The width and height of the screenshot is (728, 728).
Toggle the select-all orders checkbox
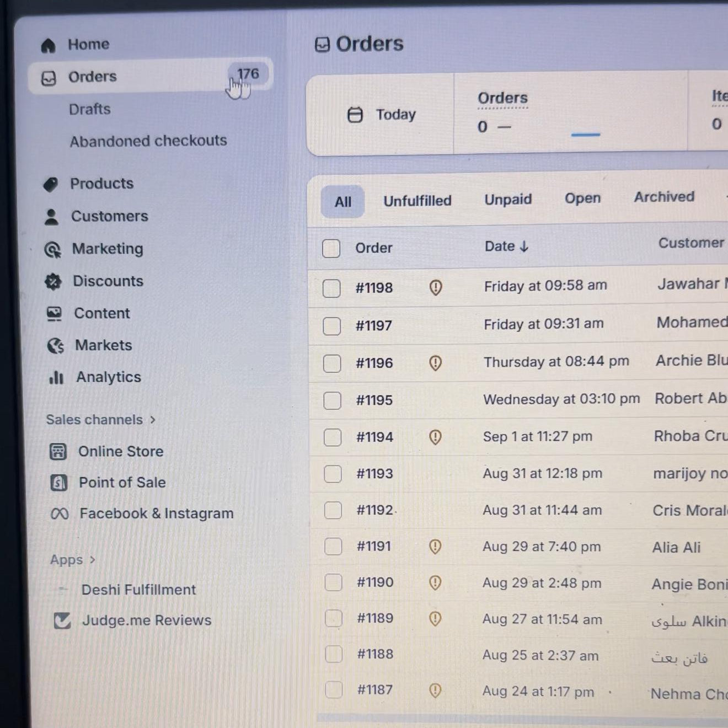click(x=331, y=248)
